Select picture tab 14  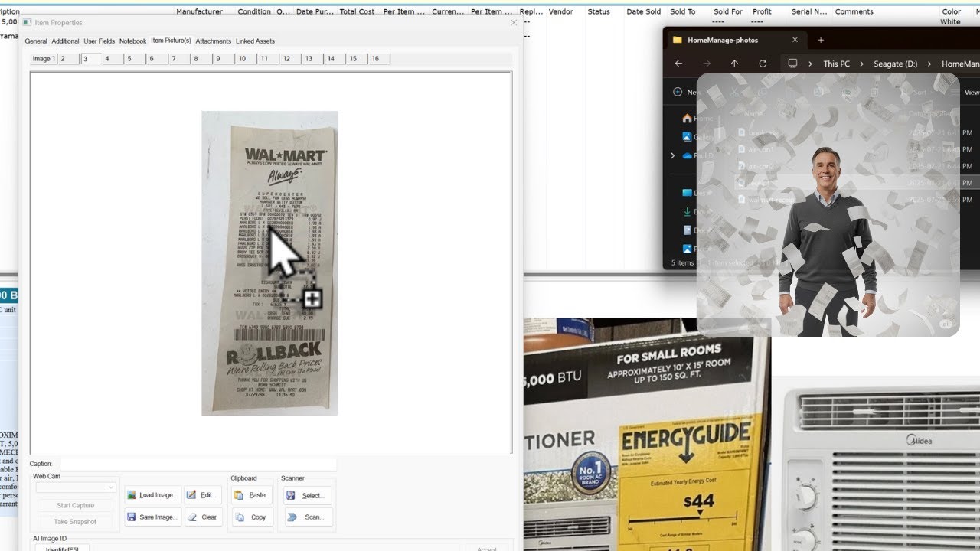pos(335,59)
